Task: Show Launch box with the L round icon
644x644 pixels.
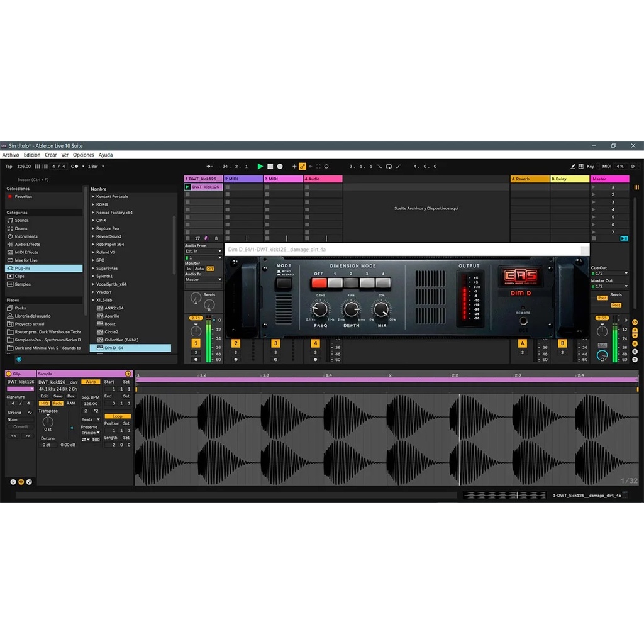Action: [13, 482]
